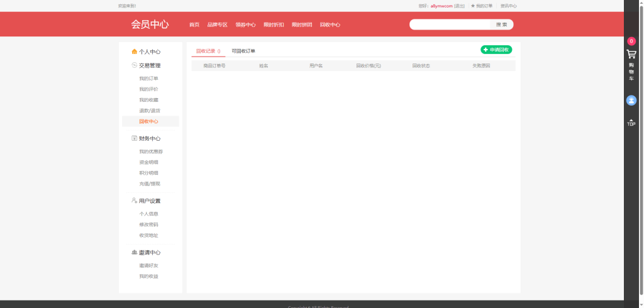Switch to the 可回收订单 tab
Image resolution: width=644 pixels, height=308 pixels.
pos(243,52)
